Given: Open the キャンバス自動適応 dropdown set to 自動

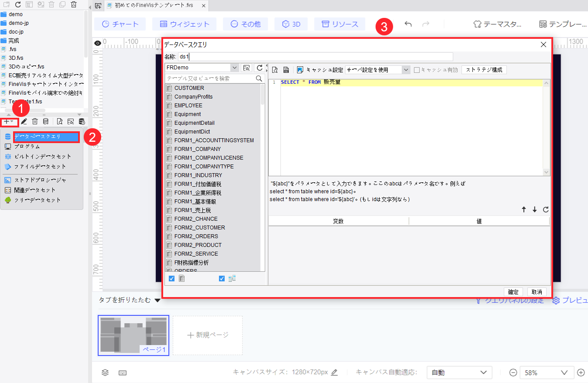Looking at the screenshot, I should (x=459, y=373).
